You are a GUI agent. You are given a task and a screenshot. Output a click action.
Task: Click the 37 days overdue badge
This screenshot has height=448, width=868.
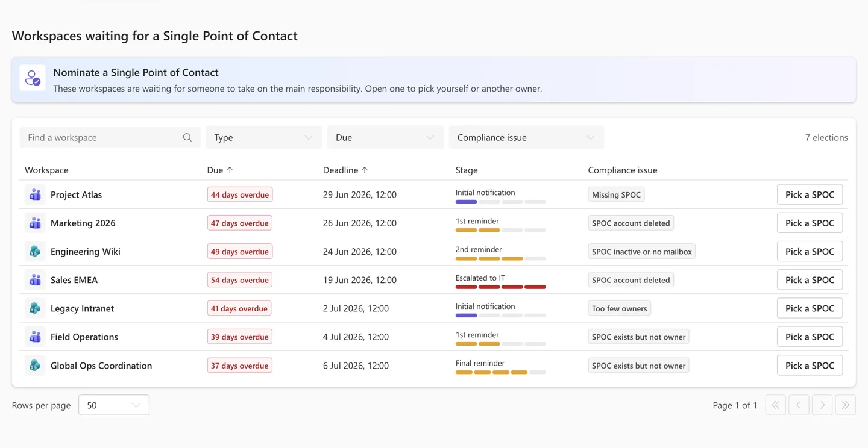click(x=239, y=366)
